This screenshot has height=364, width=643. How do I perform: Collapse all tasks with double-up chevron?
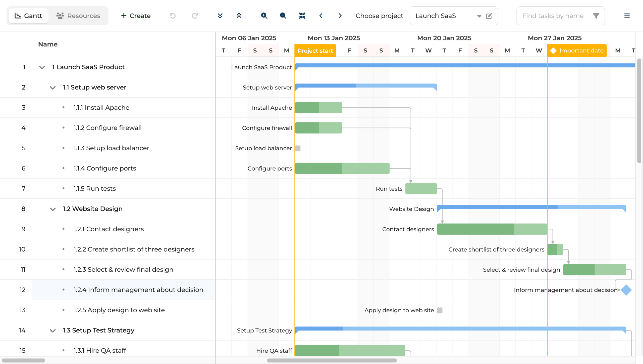[x=239, y=16]
